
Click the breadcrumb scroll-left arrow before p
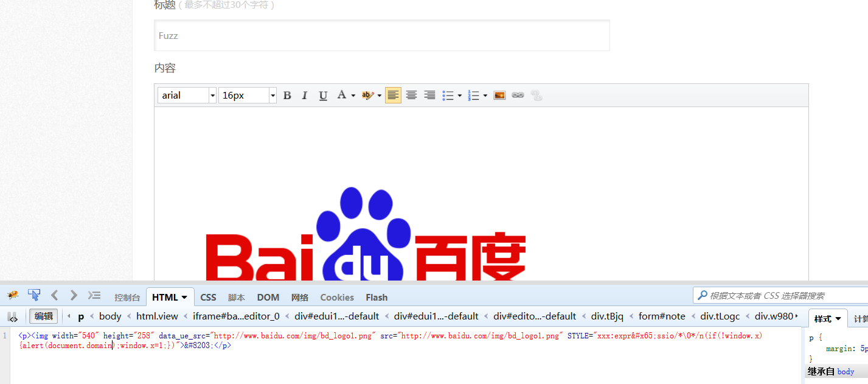coord(68,316)
